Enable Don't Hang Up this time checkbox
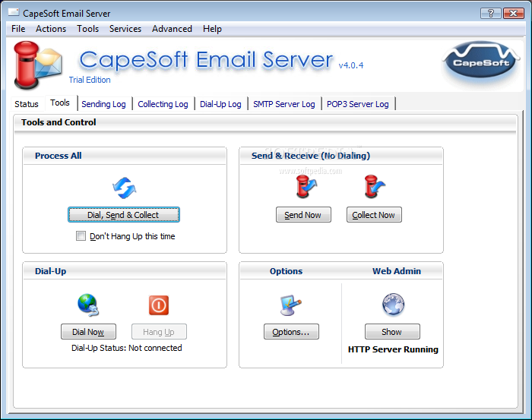Image resolution: width=532 pixels, height=420 pixels. click(x=81, y=236)
